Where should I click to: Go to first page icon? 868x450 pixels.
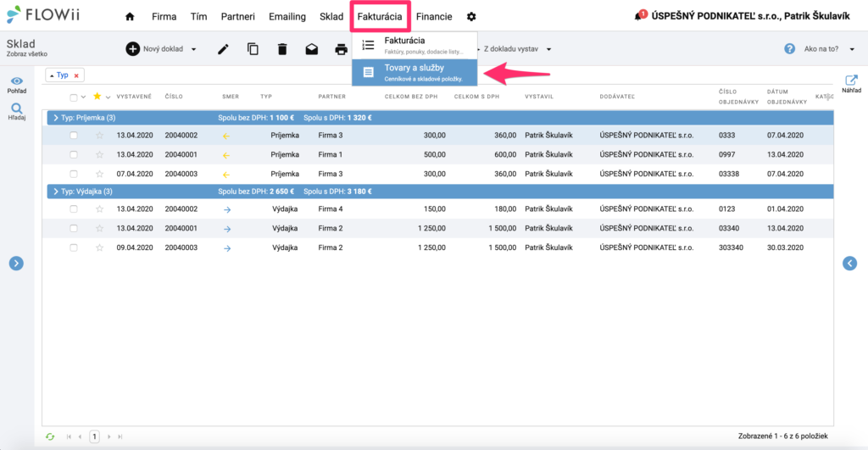pyautogui.click(x=69, y=436)
